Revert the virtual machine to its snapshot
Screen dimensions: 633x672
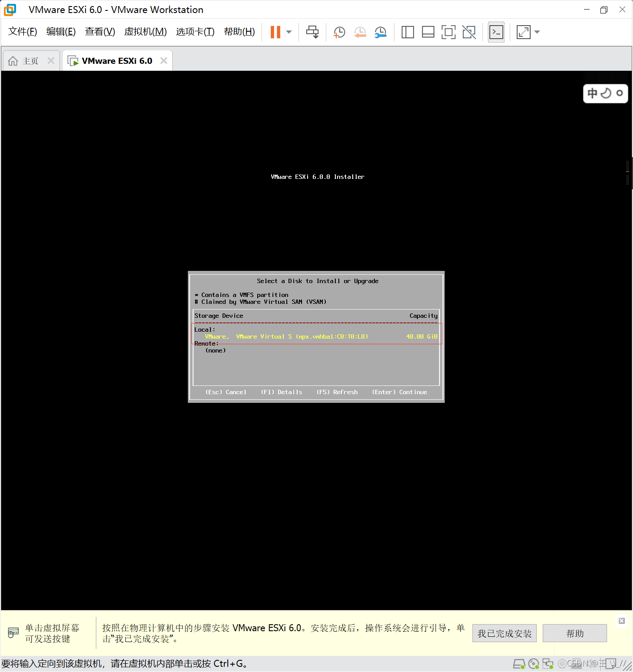point(360,32)
